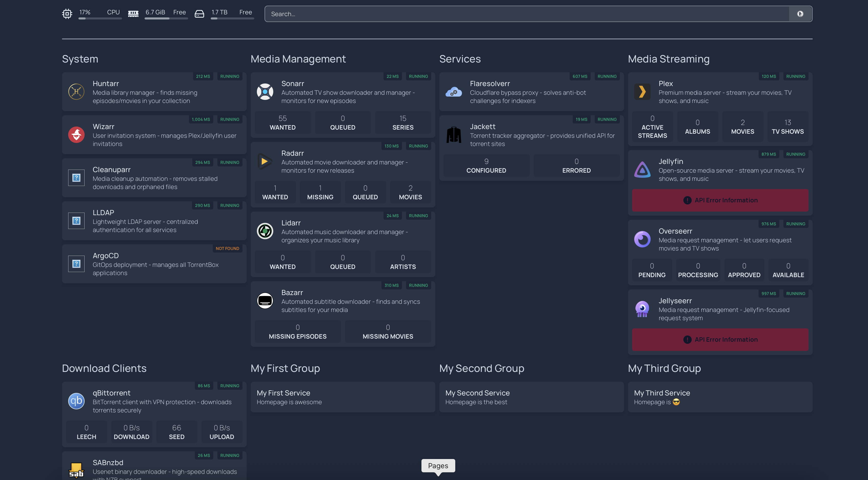This screenshot has height=480, width=868.
Task: Click Overseerr 0 PENDING stat block
Action: [652, 270]
